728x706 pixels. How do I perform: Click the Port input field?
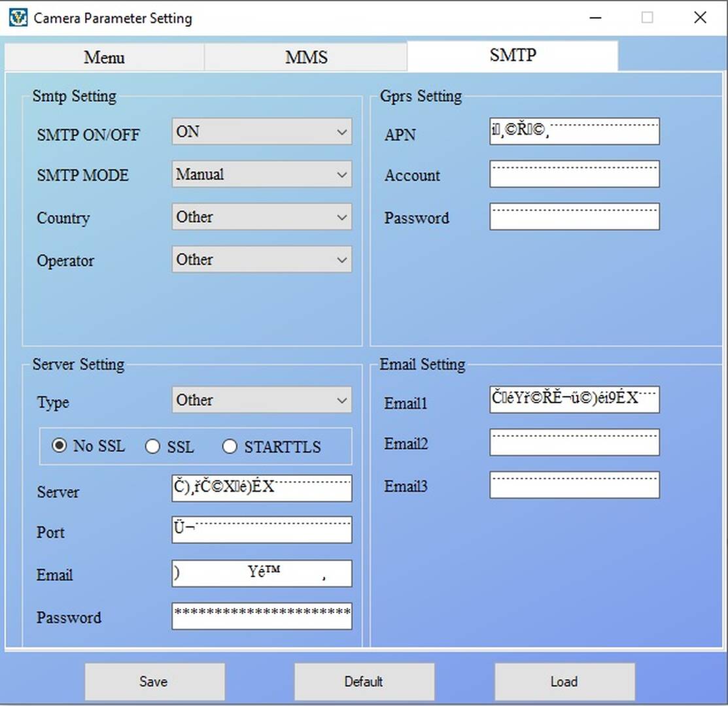point(262,530)
